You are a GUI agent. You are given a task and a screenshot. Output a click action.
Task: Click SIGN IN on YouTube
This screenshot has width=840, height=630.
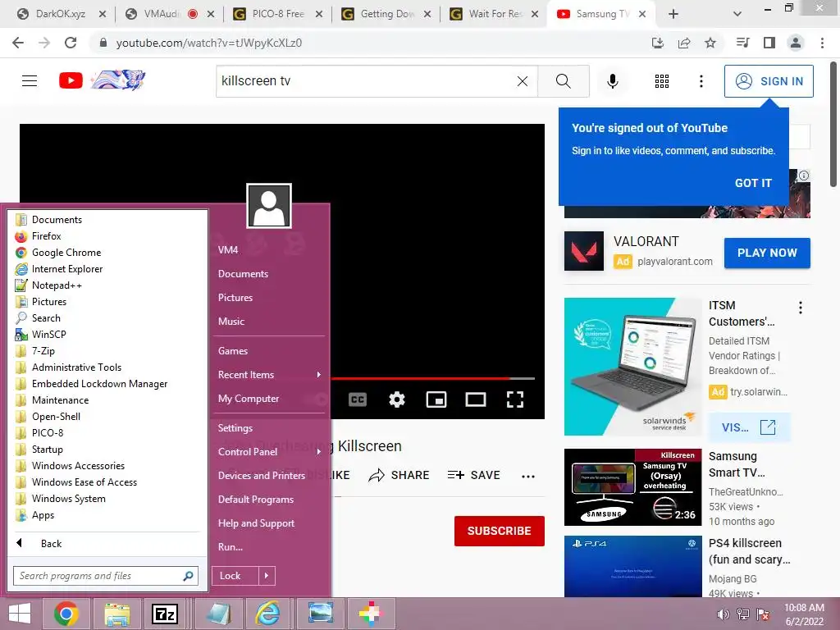[769, 81]
